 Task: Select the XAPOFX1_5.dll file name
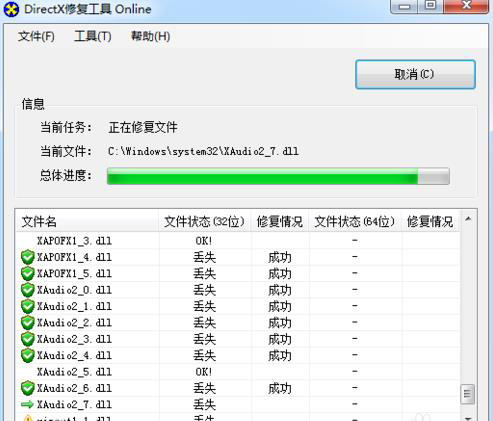point(74,274)
